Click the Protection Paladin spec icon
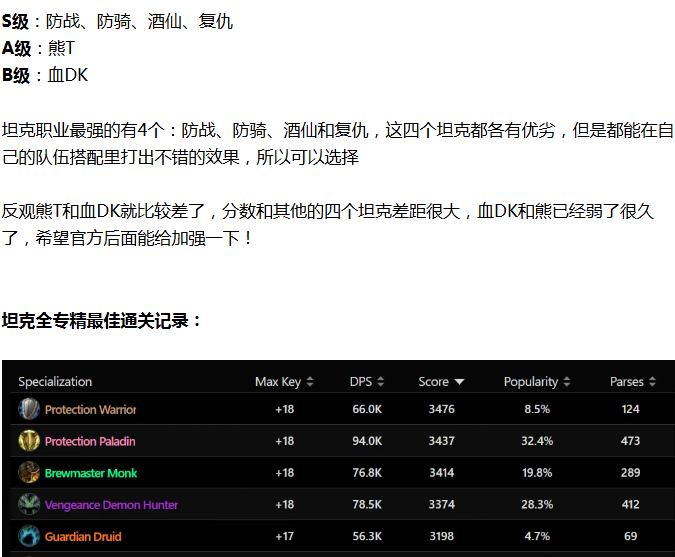The height and width of the screenshot is (557, 675). [x=29, y=441]
